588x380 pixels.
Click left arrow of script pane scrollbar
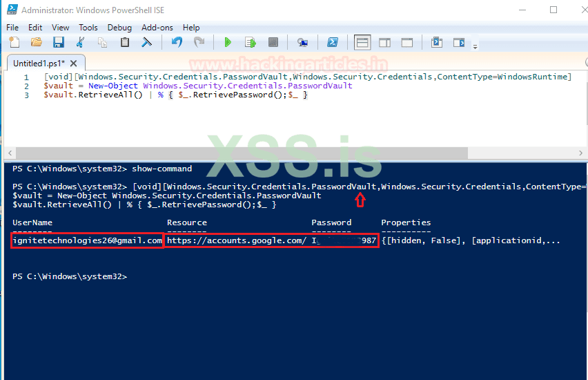pyautogui.click(x=10, y=153)
